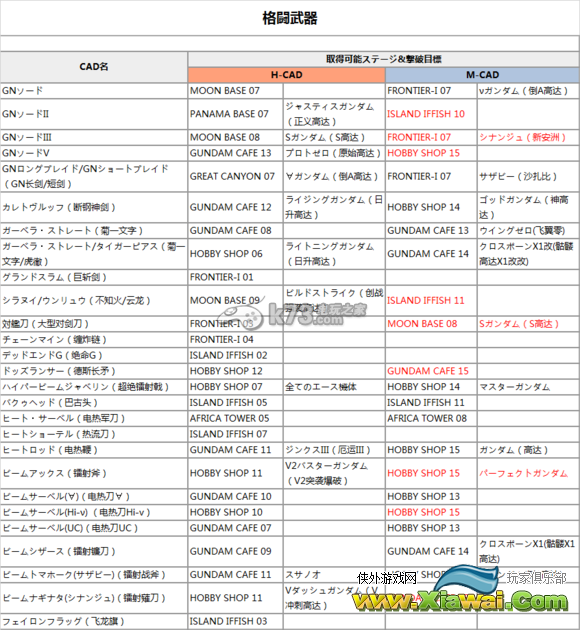Click the 対艦刀 (大型对剑刀) name cell
Viewport: 580px width, 630px height.
coord(94,324)
